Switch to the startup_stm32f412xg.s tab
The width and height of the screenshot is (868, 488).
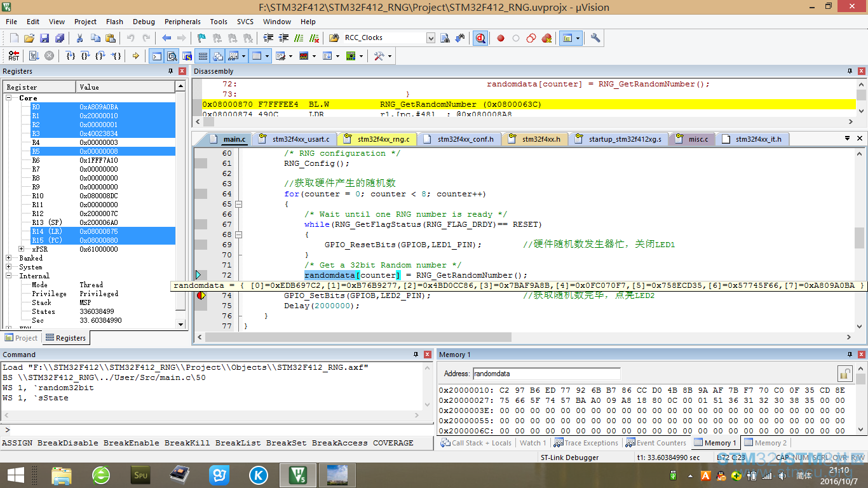point(618,139)
